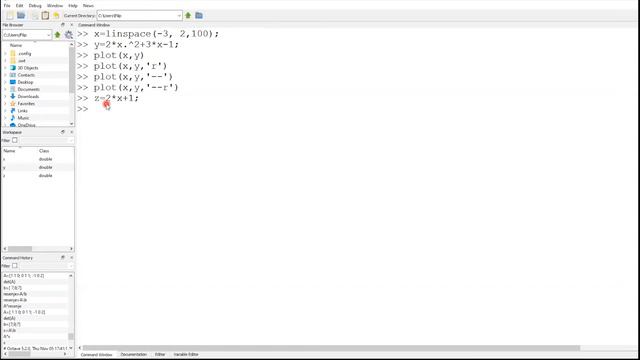Open the Command History filter dropdown
This screenshot has width=640, height=360.
[71, 266]
